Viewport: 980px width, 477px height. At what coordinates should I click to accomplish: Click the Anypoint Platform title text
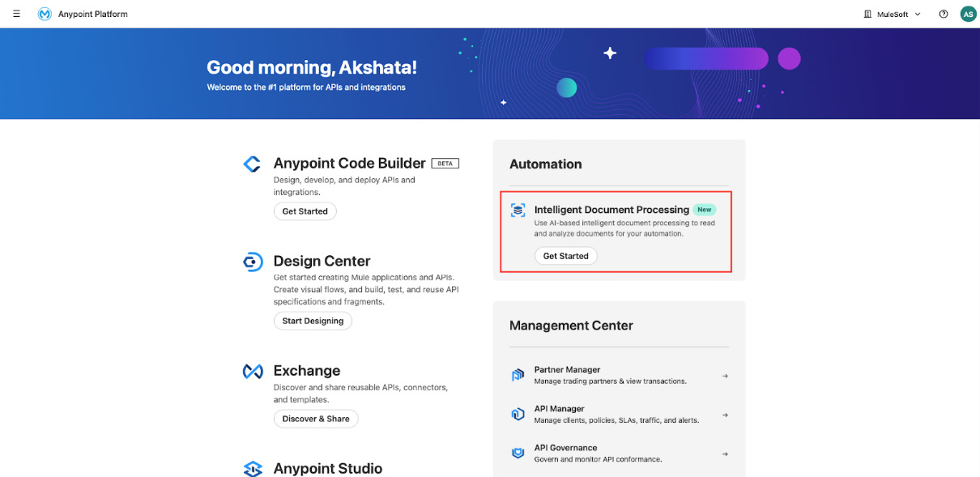[93, 14]
